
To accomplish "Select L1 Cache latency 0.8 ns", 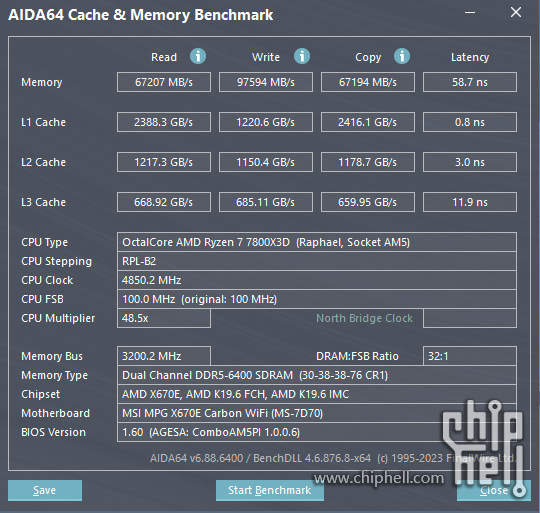I will click(470, 122).
